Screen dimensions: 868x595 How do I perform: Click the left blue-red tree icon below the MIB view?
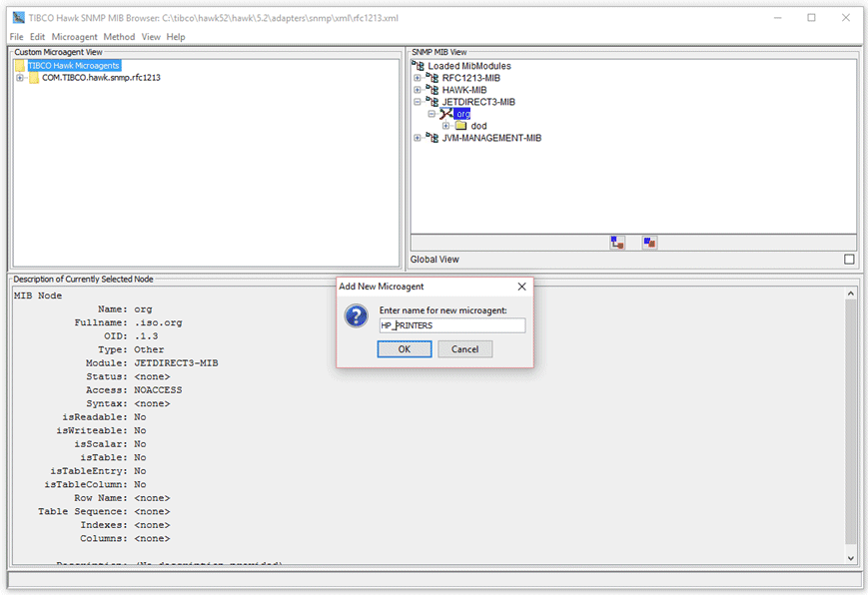617,243
